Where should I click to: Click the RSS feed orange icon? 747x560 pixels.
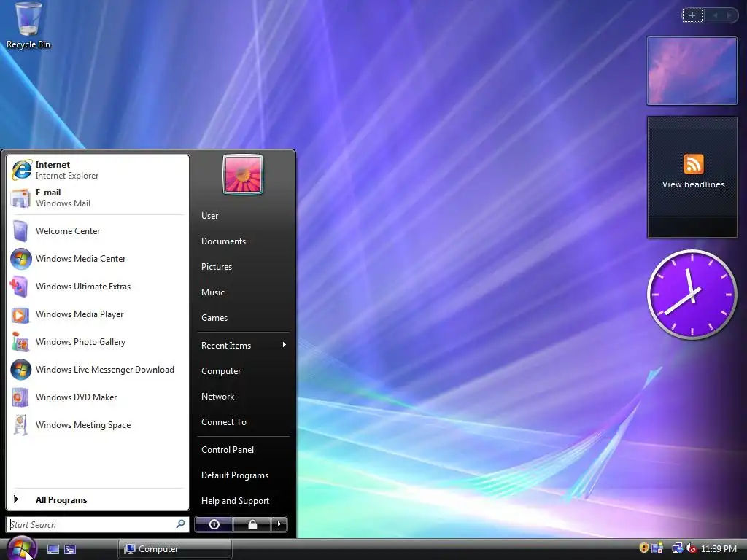pos(693,164)
